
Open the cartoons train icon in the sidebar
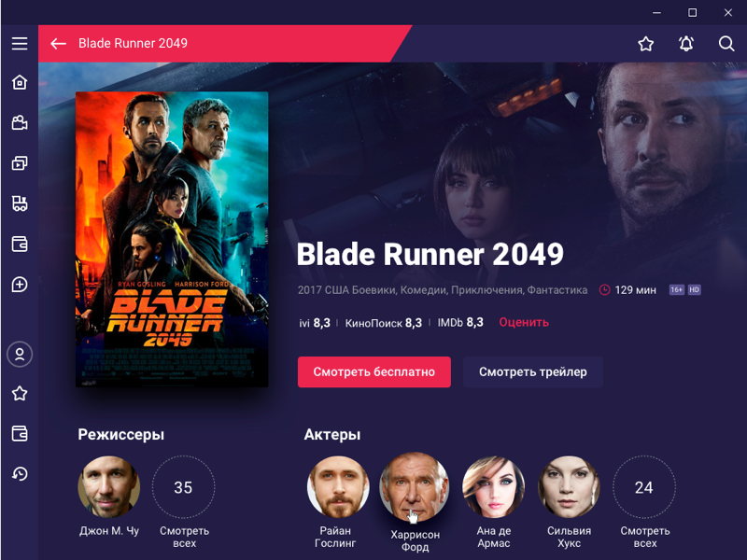coord(20,203)
